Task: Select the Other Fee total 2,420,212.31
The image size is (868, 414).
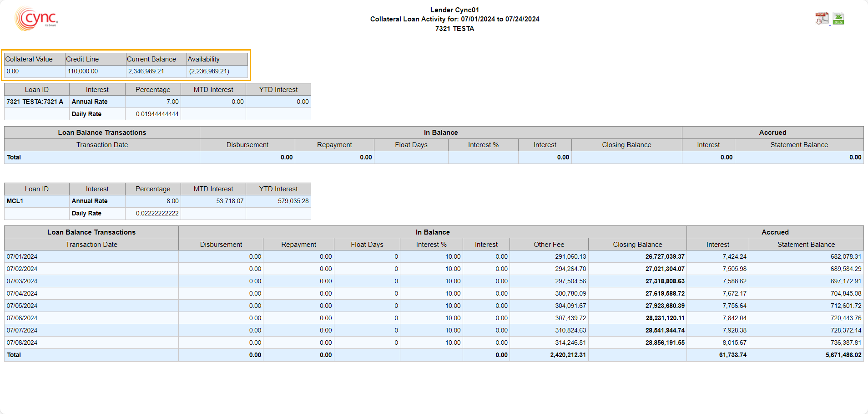Action: tap(568, 355)
